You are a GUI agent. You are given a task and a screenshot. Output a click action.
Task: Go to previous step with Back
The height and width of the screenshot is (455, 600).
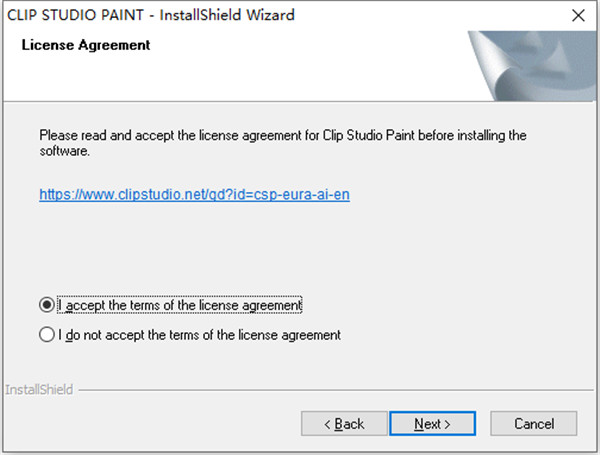click(344, 424)
